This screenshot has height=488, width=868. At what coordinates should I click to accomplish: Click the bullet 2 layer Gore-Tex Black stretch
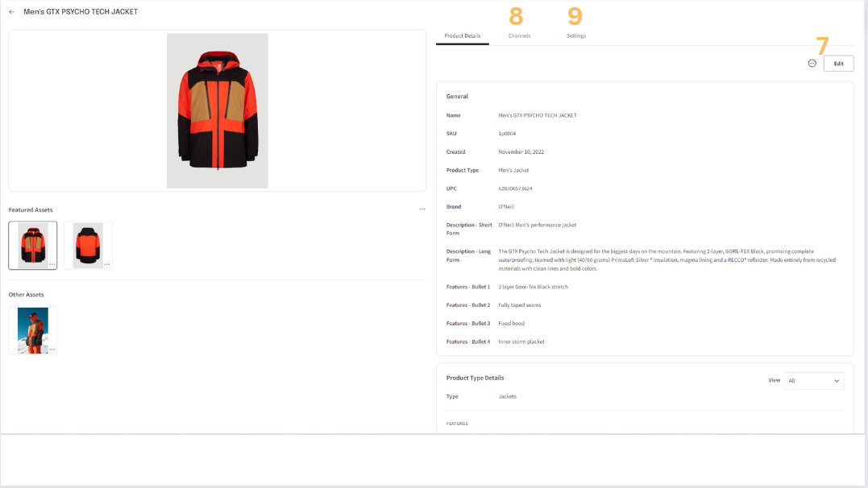click(x=533, y=287)
